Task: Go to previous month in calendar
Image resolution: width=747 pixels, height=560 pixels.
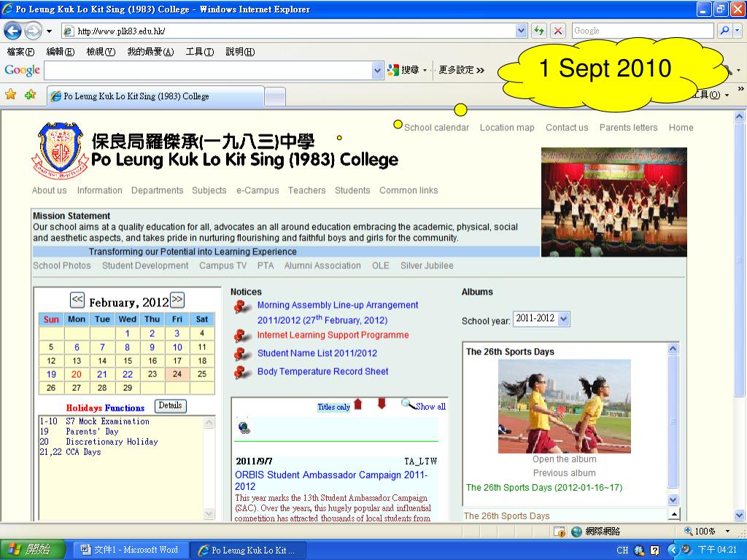Action: pos(77,300)
